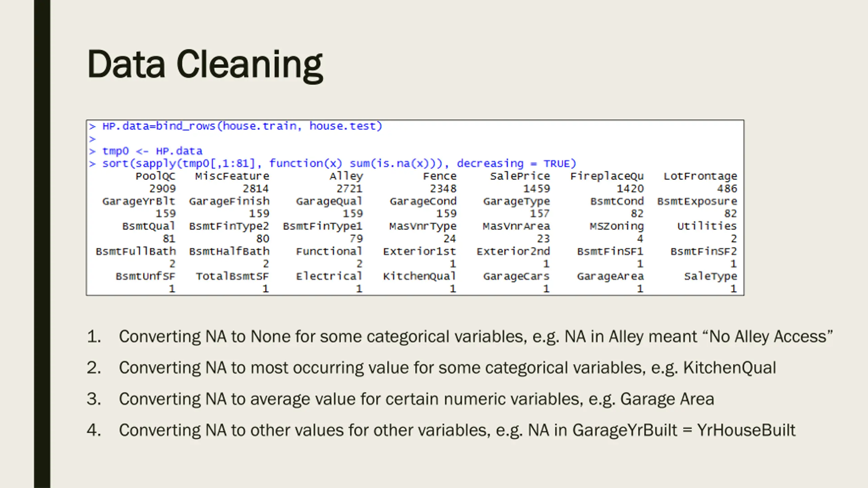Select the value 486 under LotFrontage
This screenshot has height=488, width=868.
click(727, 189)
